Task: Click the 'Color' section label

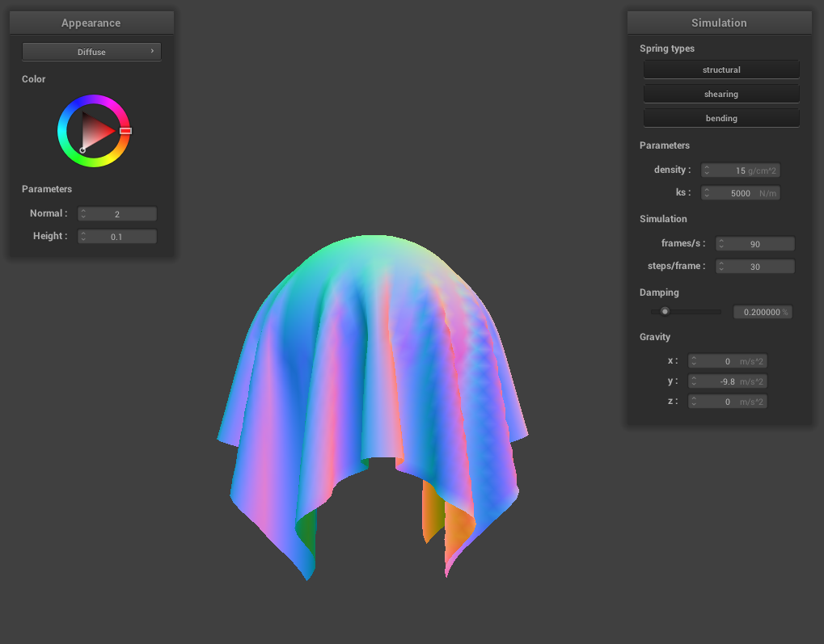Action: [34, 79]
